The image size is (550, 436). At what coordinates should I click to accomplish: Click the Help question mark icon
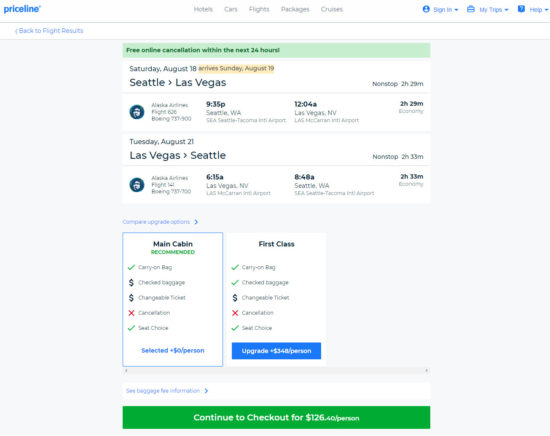click(521, 9)
